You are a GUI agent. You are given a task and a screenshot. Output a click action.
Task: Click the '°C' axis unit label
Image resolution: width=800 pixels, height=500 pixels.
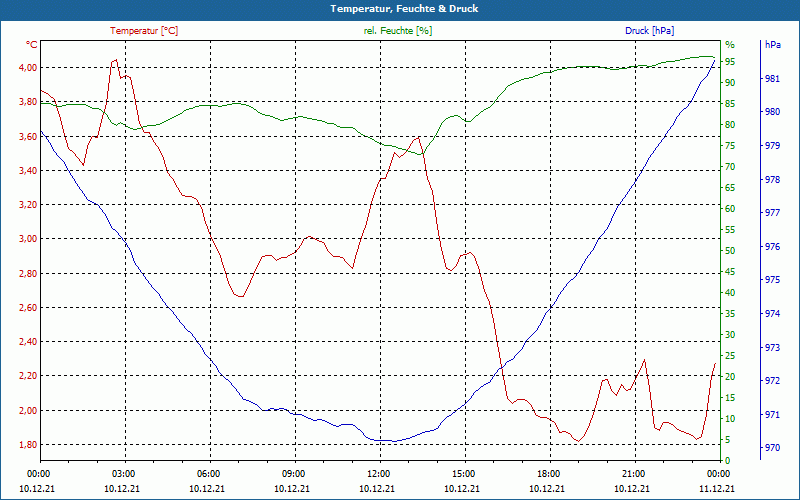(32, 45)
